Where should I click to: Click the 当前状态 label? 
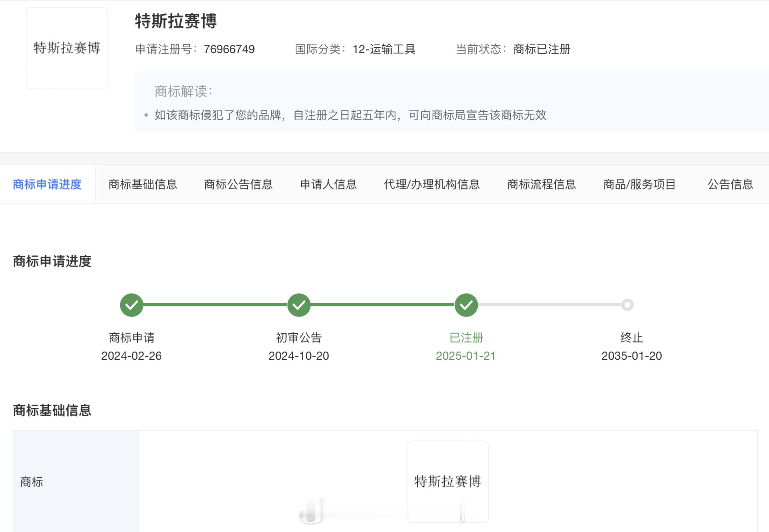(481, 49)
